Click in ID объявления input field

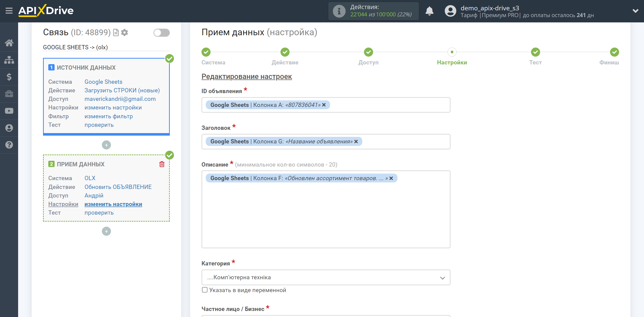326,105
